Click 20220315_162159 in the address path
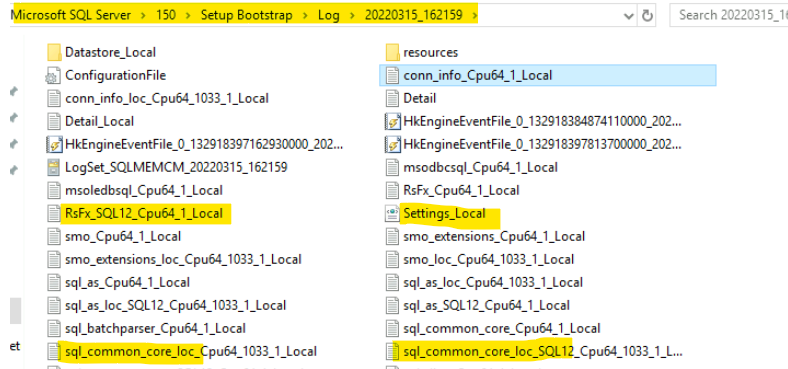 point(414,16)
